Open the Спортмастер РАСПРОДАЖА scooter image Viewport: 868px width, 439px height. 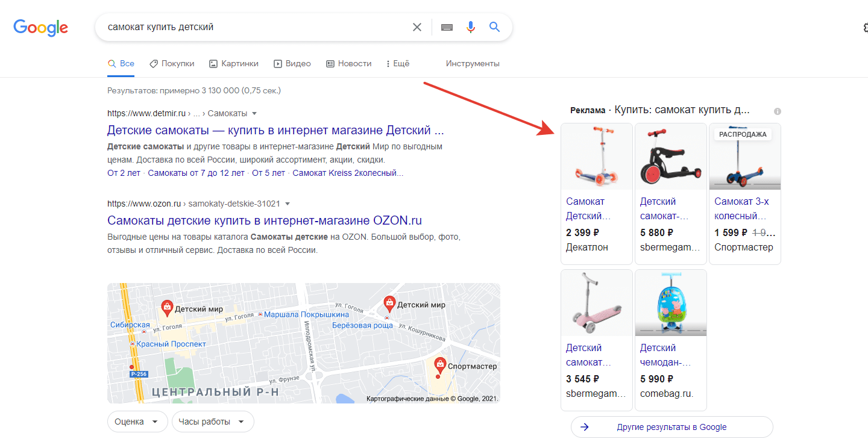pos(745,157)
